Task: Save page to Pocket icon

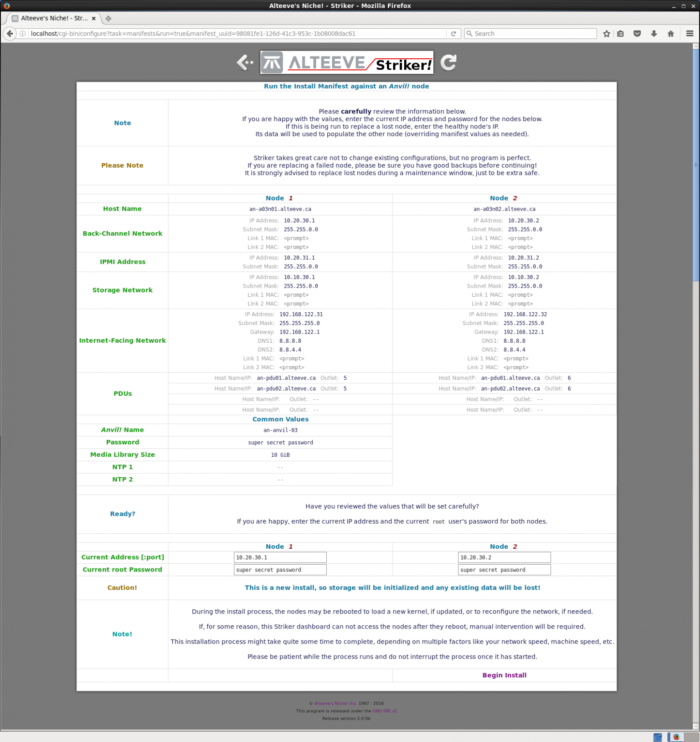Action: [637, 34]
